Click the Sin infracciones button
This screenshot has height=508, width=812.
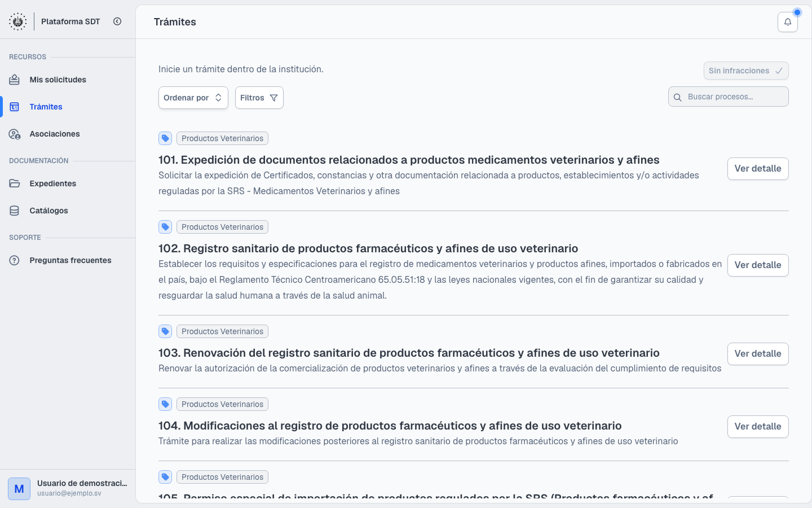pyautogui.click(x=746, y=71)
